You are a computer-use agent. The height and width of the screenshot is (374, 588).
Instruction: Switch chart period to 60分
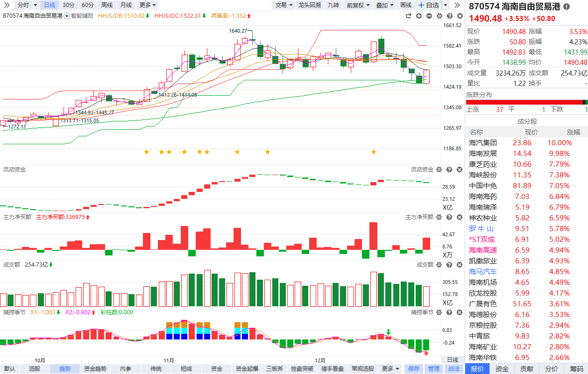(88, 5)
